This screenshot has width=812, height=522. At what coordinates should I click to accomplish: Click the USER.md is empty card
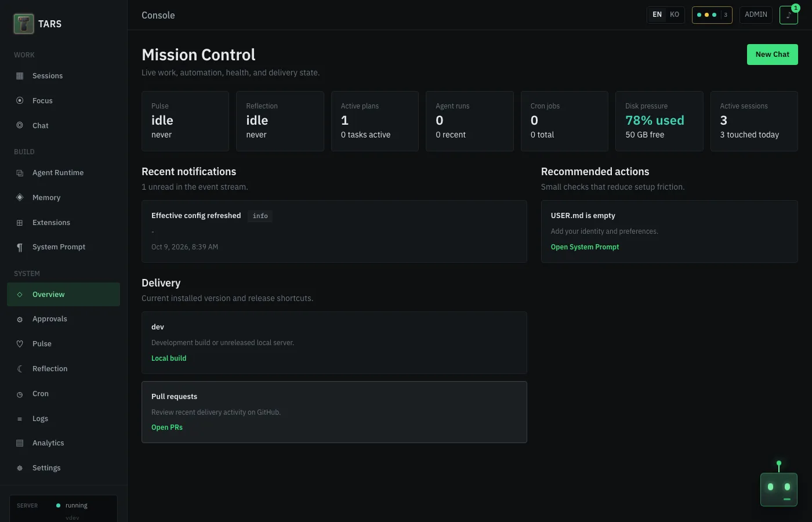pyautogui.click(x=669, y=231)
